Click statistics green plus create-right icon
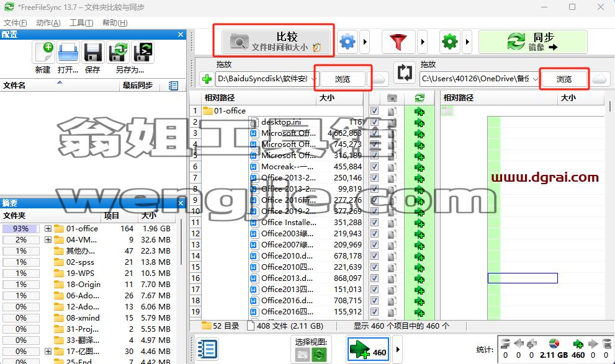This screenshot has height=364, width=615. coord(578,344)
